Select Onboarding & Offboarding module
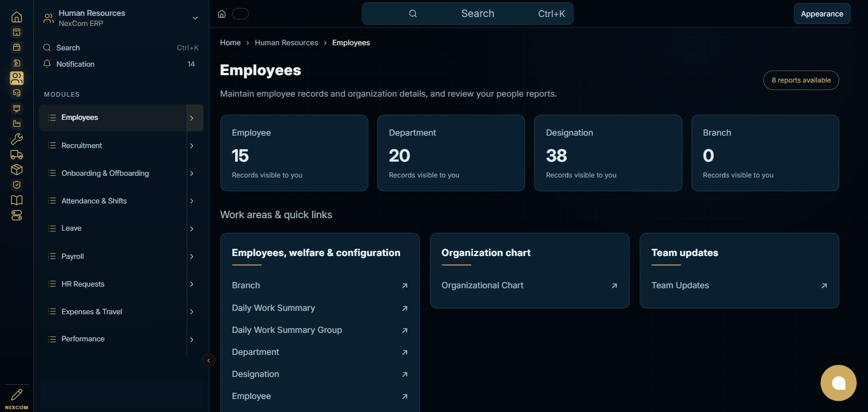The height and width of the screenshot is (412, 868). pos(113,174)
